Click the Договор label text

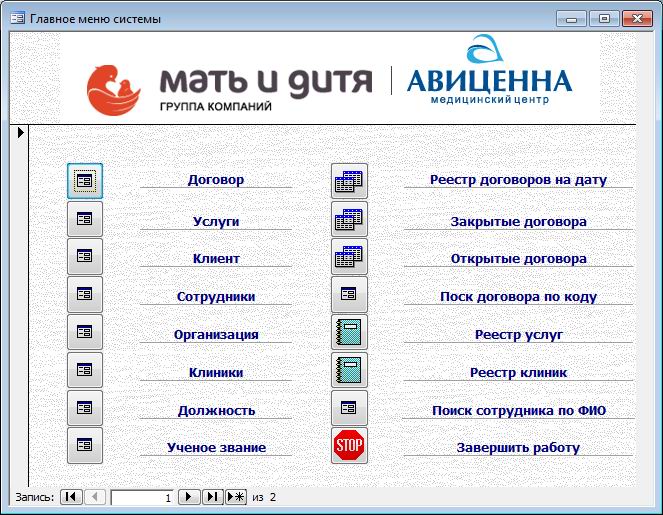[x=216, y=180]
